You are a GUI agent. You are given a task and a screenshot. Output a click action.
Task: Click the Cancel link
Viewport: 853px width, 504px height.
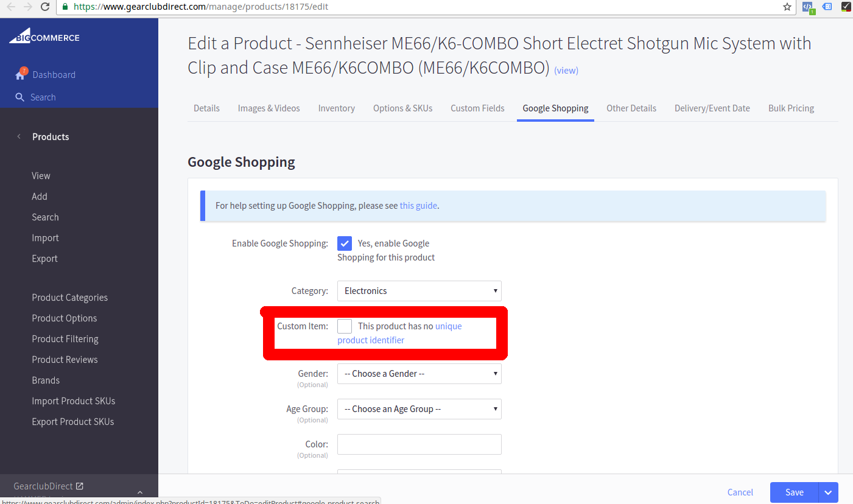(x=740, y=492)
